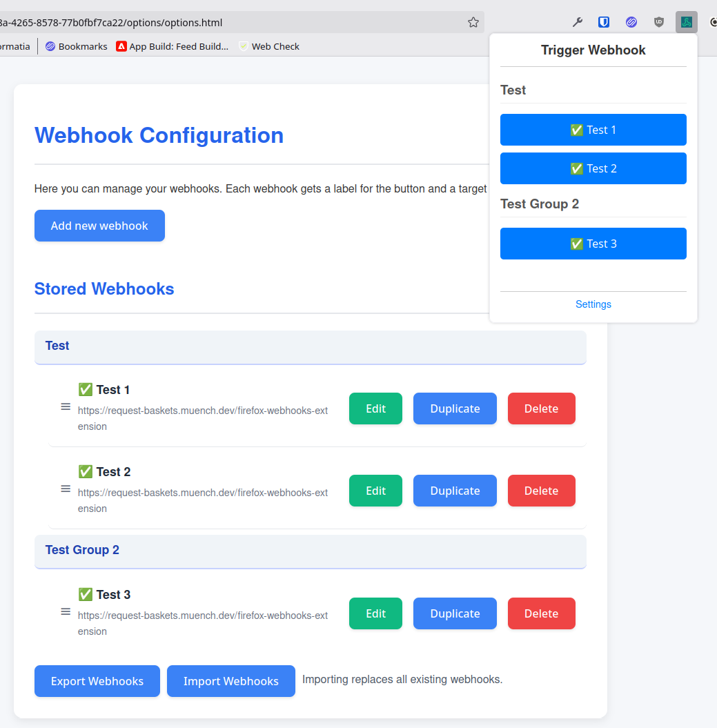Select the Test Group 2 header in Stored Webhooks

(311, 551)
